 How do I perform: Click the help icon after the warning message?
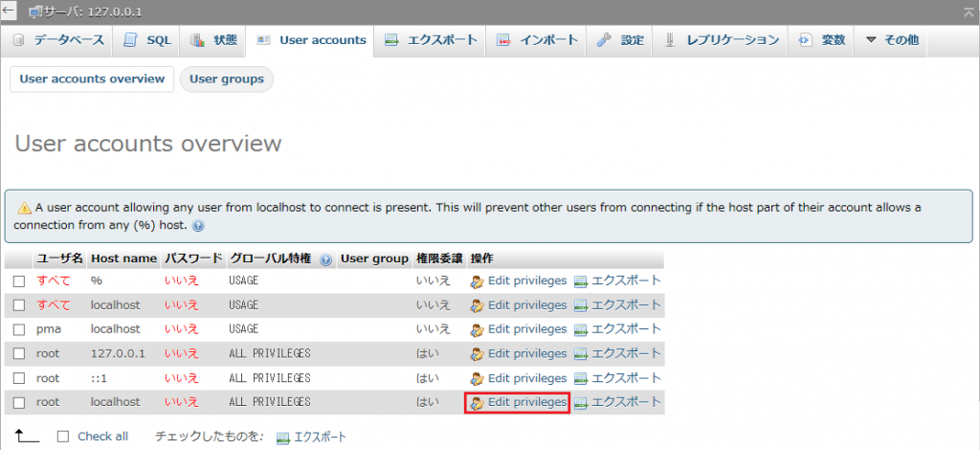pos(198,226)
